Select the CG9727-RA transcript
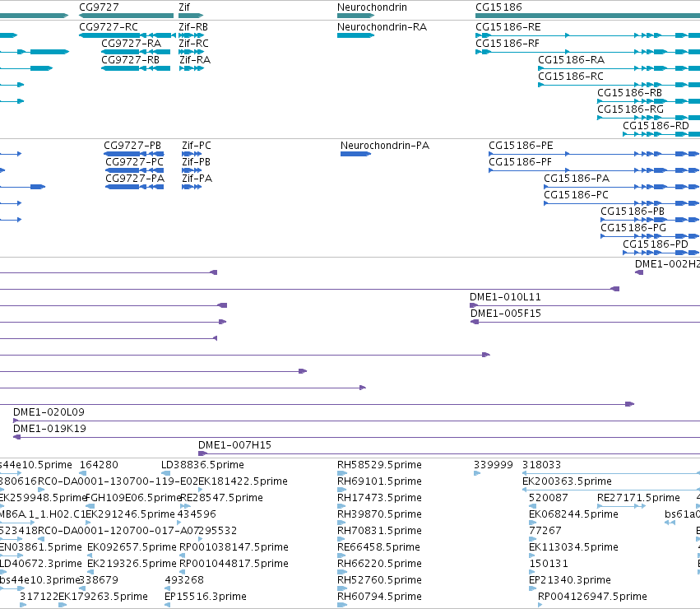Screen dimensions: 700x609 point(131,44)
